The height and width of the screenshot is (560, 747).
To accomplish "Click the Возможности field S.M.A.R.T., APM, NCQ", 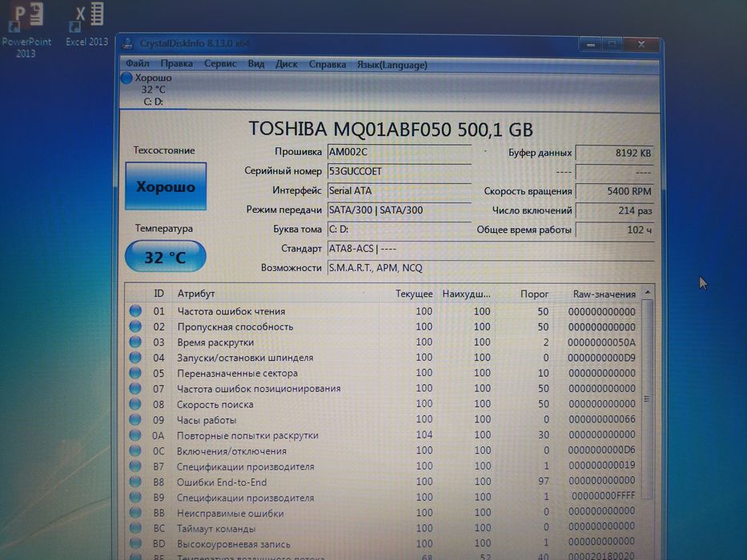I will [x=491, y=268].
